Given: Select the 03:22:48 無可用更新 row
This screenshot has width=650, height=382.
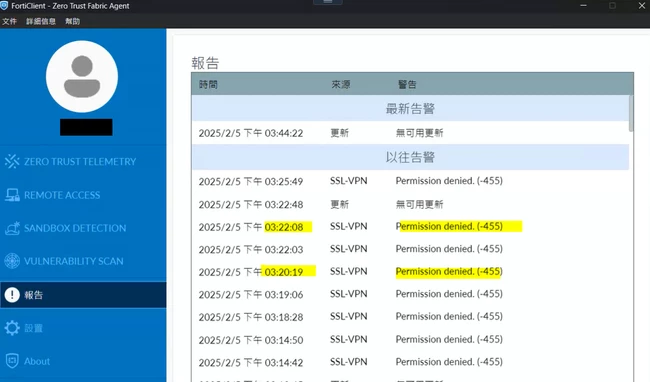Looking at the screenshot, I should 410,204.
